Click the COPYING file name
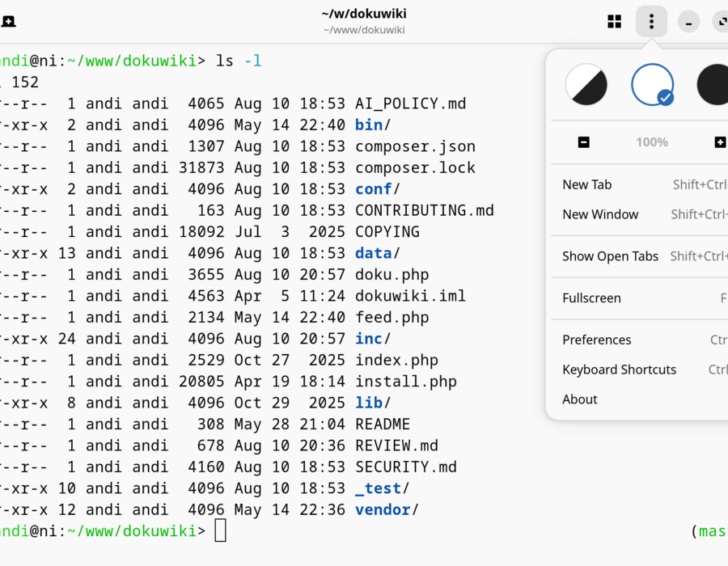Viewport: 728px width, 566px height. (387, 231)
